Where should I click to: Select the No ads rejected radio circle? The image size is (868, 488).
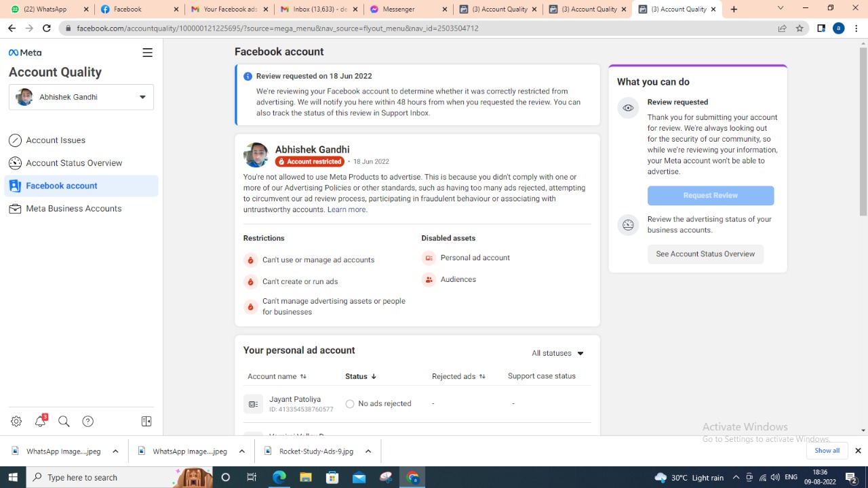point(350,404)
